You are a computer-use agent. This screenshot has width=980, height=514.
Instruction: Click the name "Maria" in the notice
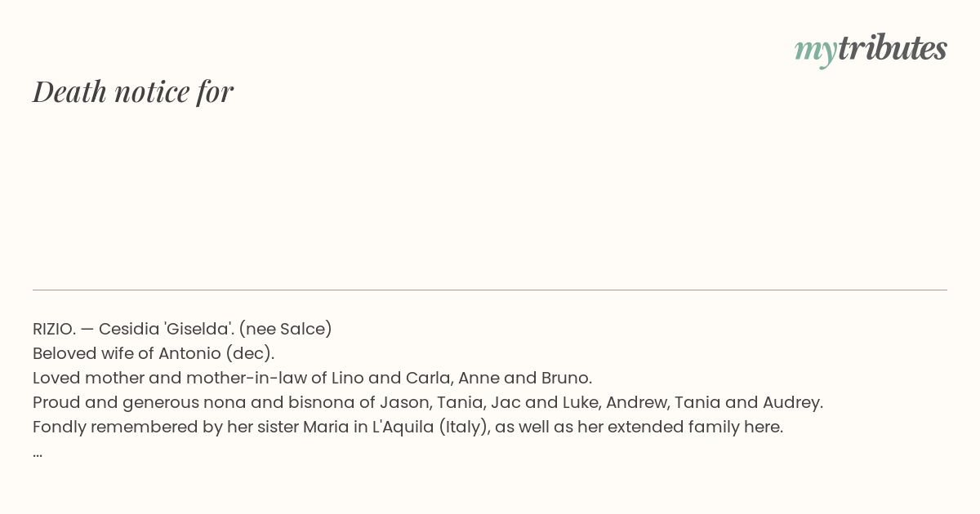326,427
